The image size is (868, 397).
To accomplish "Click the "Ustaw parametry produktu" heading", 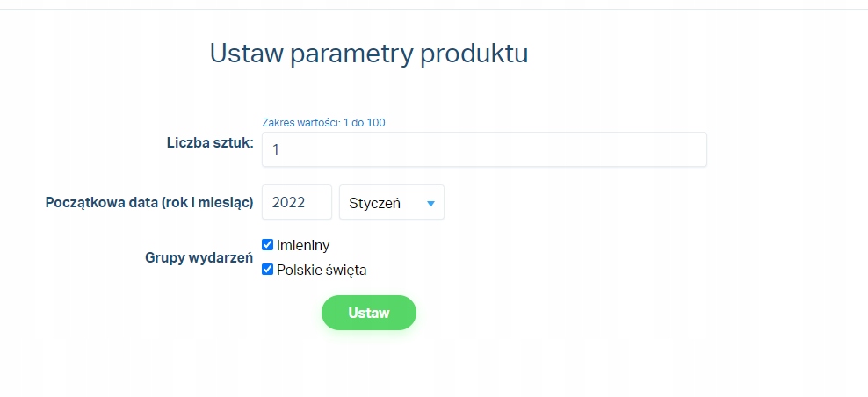I will tap(369, 54).
